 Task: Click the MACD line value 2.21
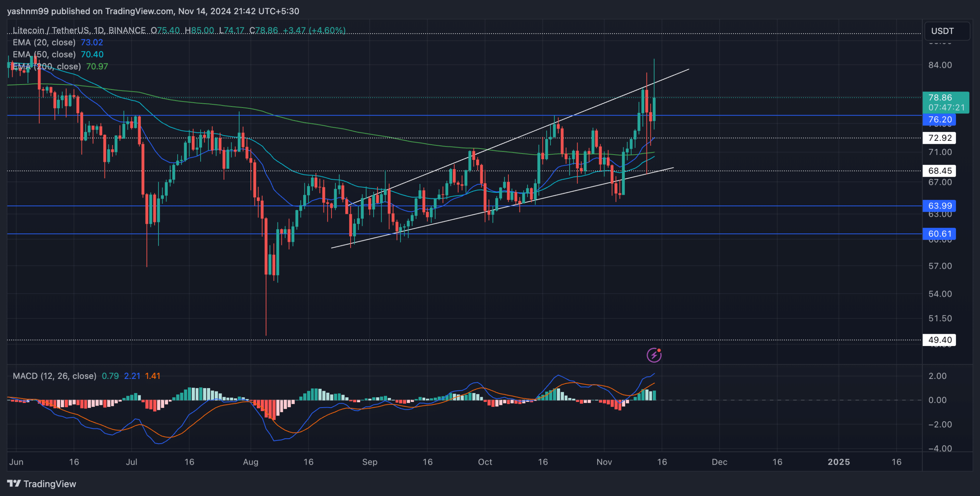click(x=132, y=376)
